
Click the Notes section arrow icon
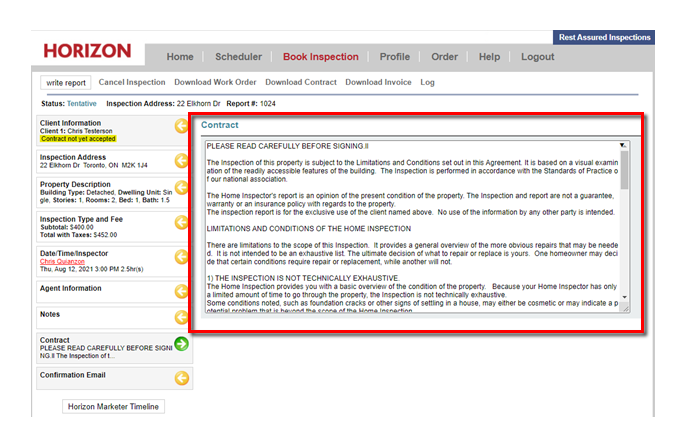(x=181, y=318)
